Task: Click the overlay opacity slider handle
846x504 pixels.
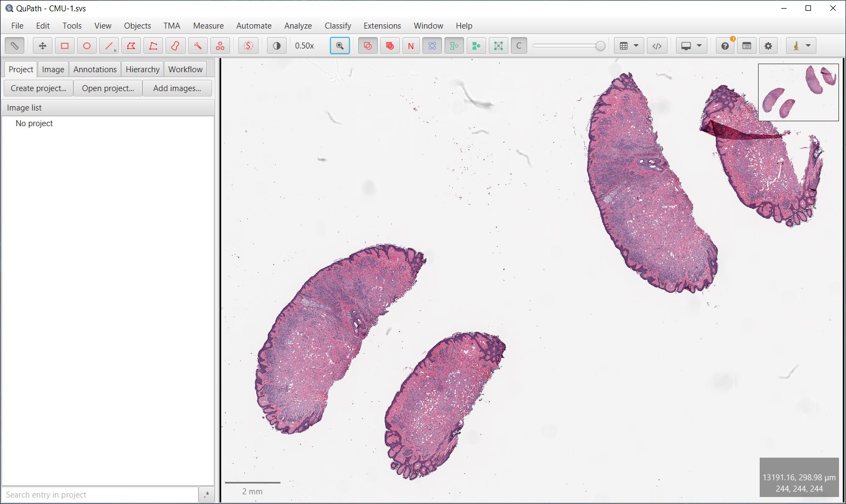Action: coord(601,46)
